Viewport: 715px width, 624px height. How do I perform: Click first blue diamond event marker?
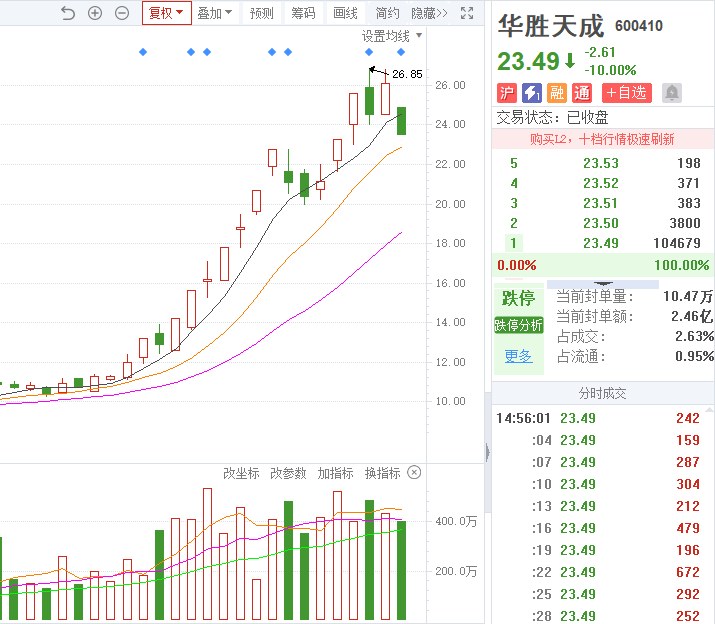pyautogui.click(x=143, y=52)
